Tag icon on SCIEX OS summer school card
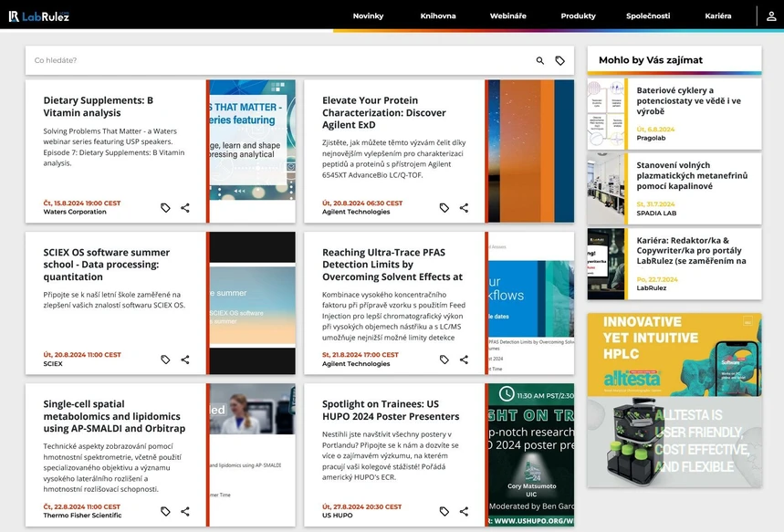 (165, 360)
